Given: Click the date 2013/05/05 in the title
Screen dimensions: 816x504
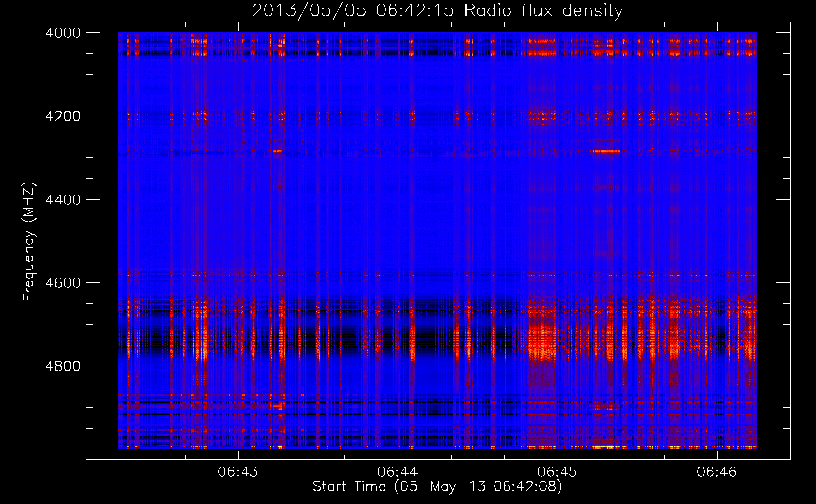Looking at the screenshot, I should pos(309,11).
